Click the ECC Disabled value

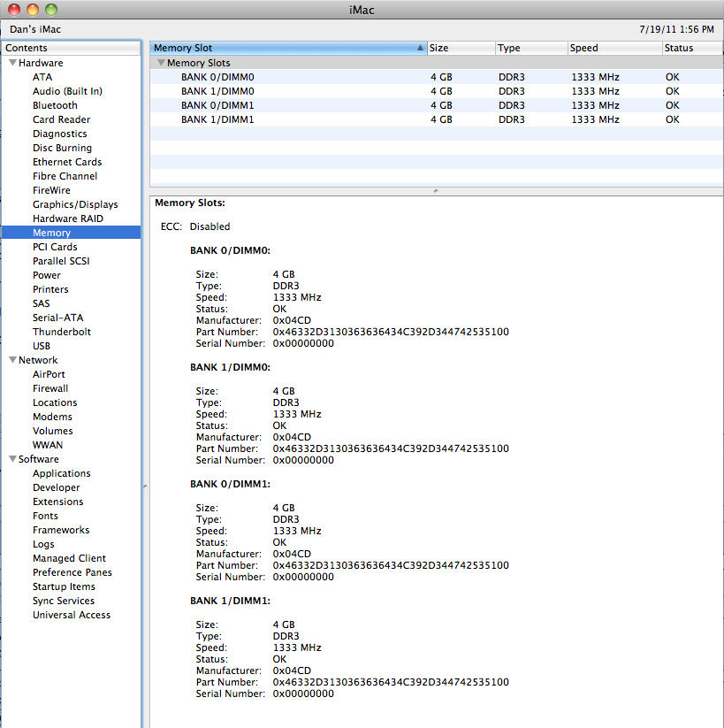click(210, 226)
